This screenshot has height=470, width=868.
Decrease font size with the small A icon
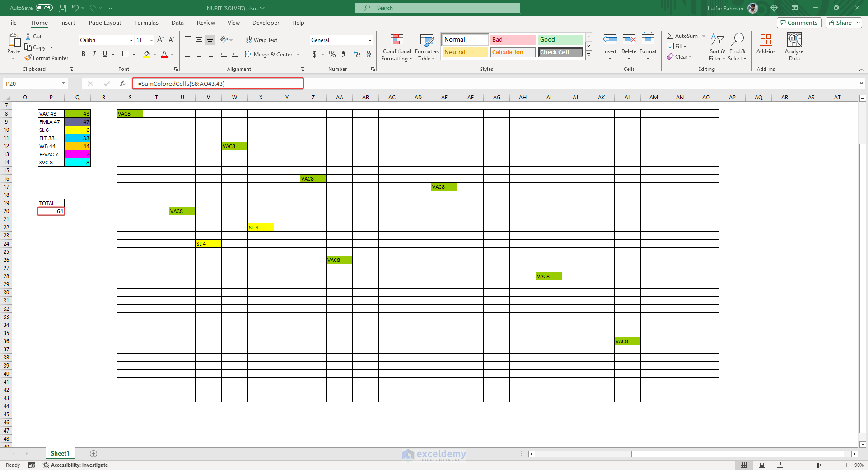[x=172, y=40]
